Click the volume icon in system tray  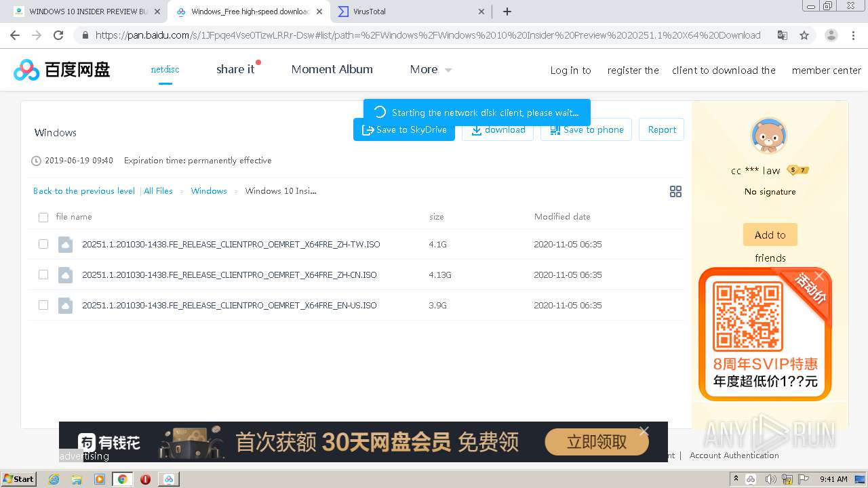click(771, 479)
